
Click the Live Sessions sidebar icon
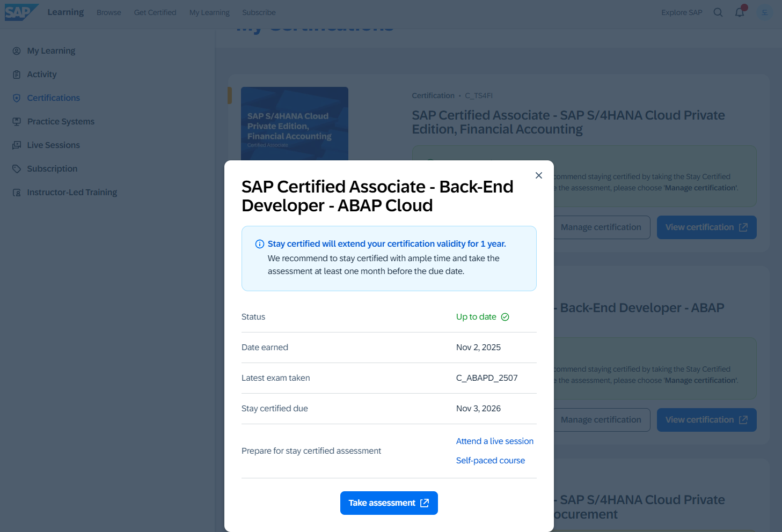pyautogui.click(x=17, y=145)
